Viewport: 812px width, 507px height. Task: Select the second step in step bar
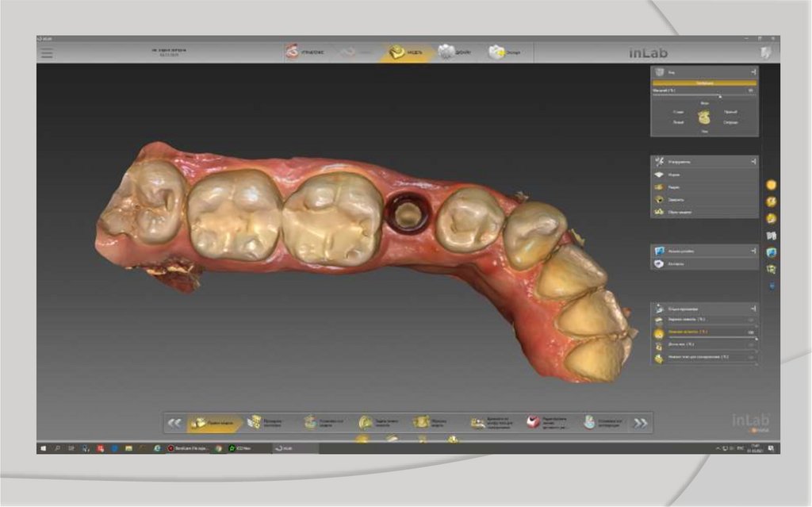[x=265, y=422]
